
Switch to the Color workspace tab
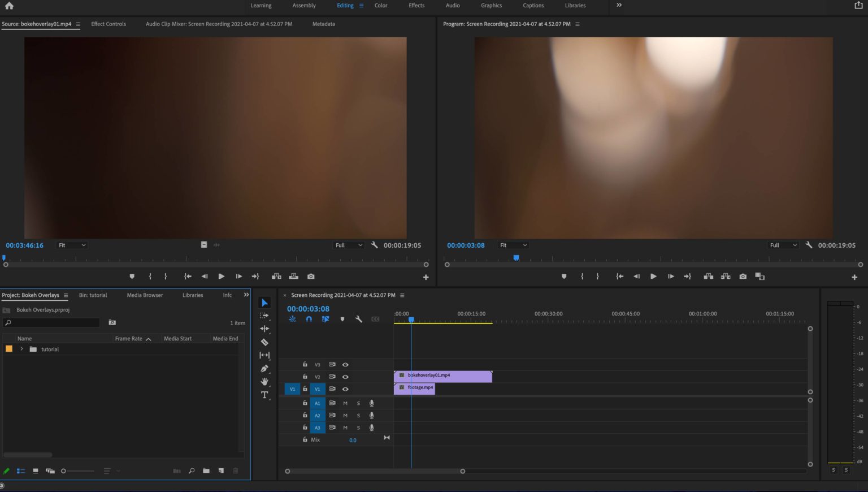tap(381, 6)
